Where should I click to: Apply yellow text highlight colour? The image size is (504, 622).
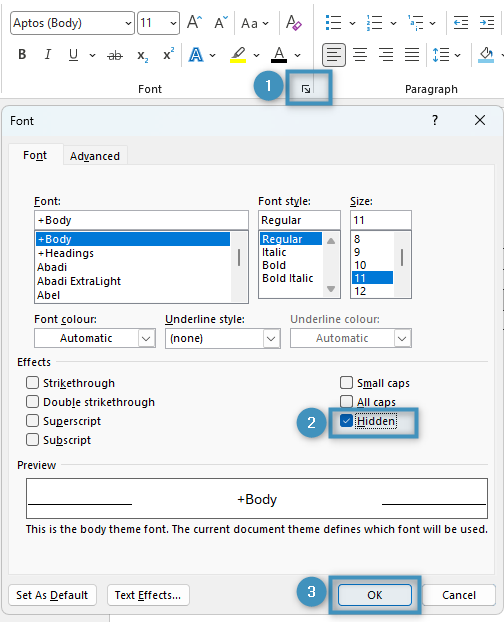238,55
